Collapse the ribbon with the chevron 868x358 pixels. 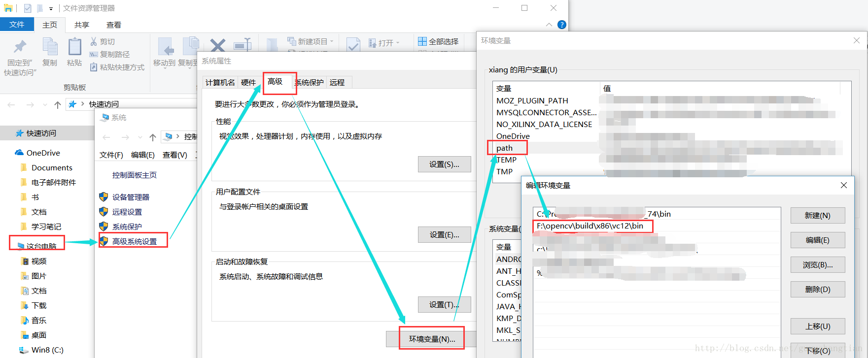coord(549,25)
